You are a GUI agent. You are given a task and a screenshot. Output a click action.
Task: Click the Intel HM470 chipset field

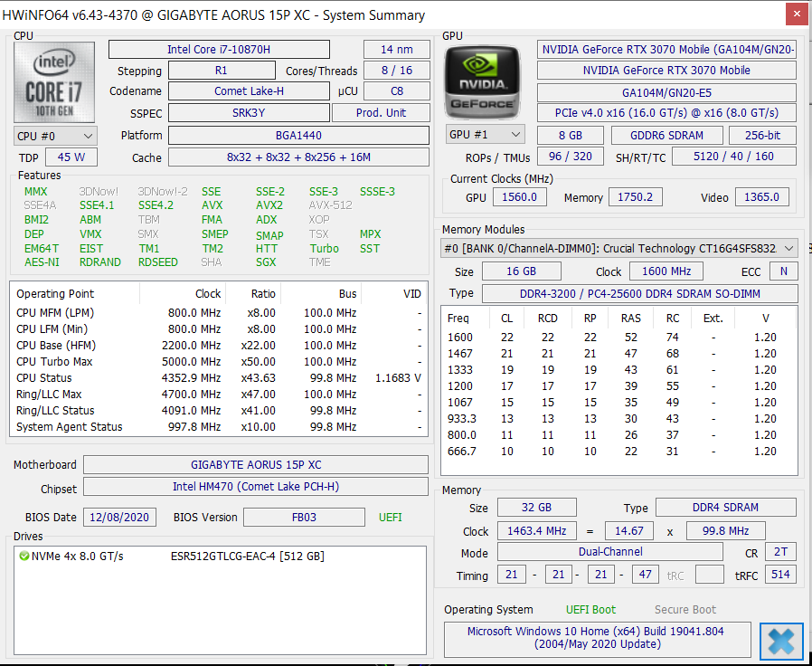click(x=256, y=487)
